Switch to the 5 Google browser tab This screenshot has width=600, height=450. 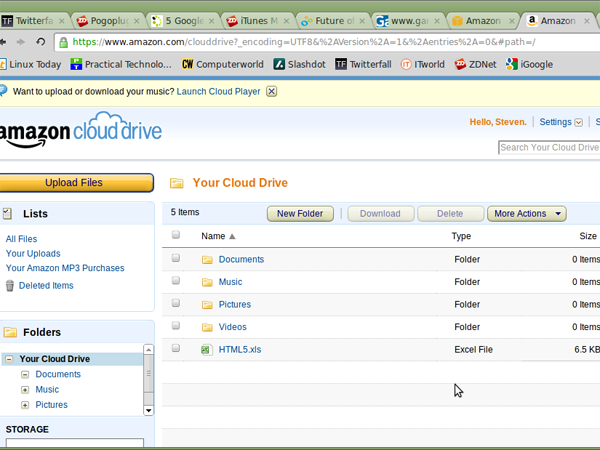[184, 21]
